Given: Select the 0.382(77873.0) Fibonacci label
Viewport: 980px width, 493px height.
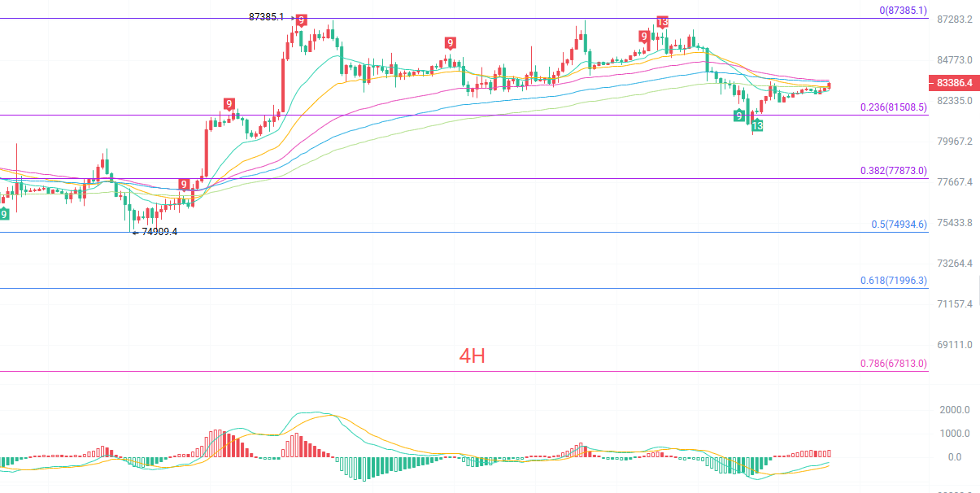Looking at the screenshot, I should click(894, 172).
